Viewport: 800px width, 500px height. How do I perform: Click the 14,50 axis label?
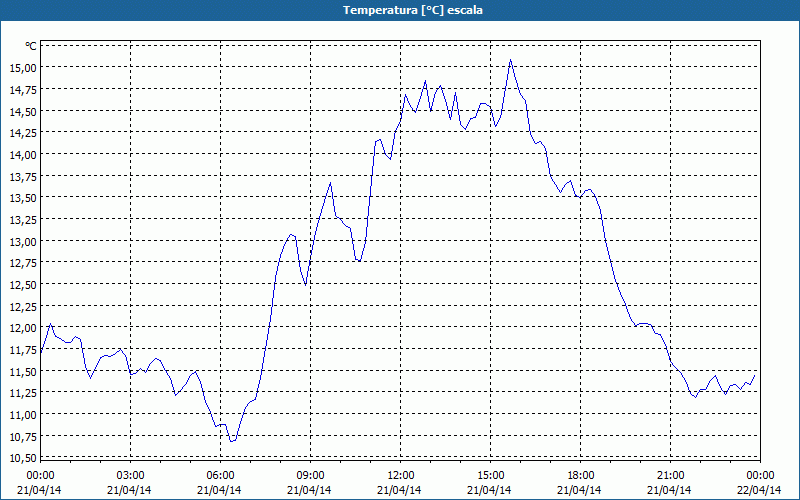(x=22, y=111)
